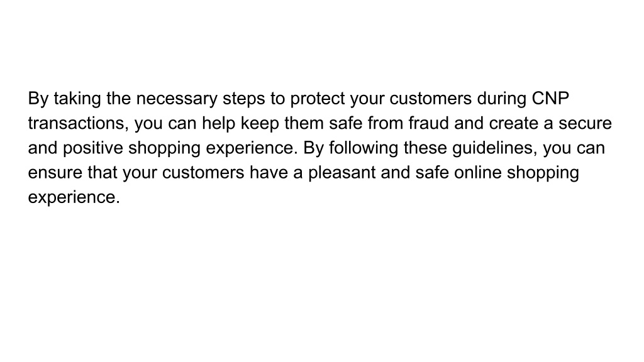Click the acronym "CNP"
This screenshot has width=644, height=362.
pos(550,99)
